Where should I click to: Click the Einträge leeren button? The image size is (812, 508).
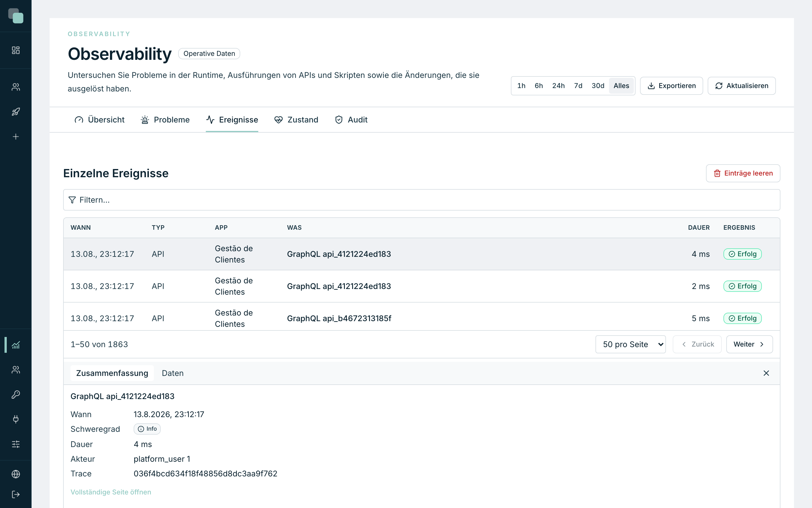click(743, 173)
